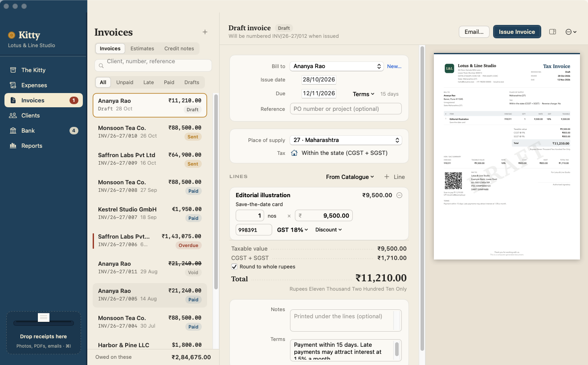Click the Email... button

[x=474, y=32]
